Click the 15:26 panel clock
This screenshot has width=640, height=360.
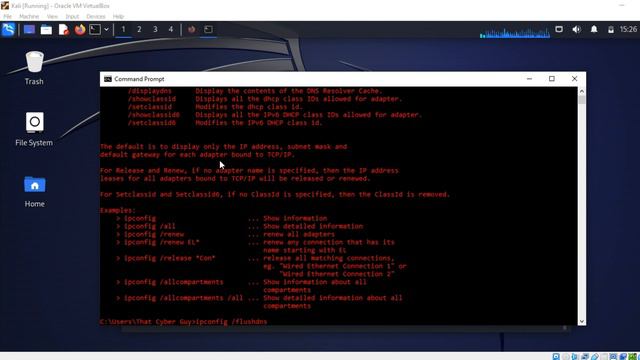coord(628,29)
